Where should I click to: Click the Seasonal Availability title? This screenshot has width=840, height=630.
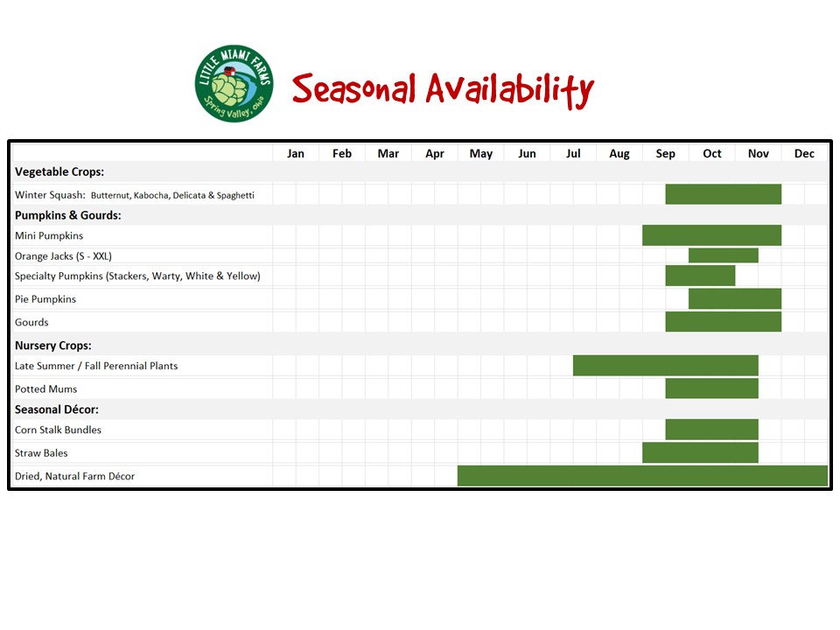pos(443,88)
